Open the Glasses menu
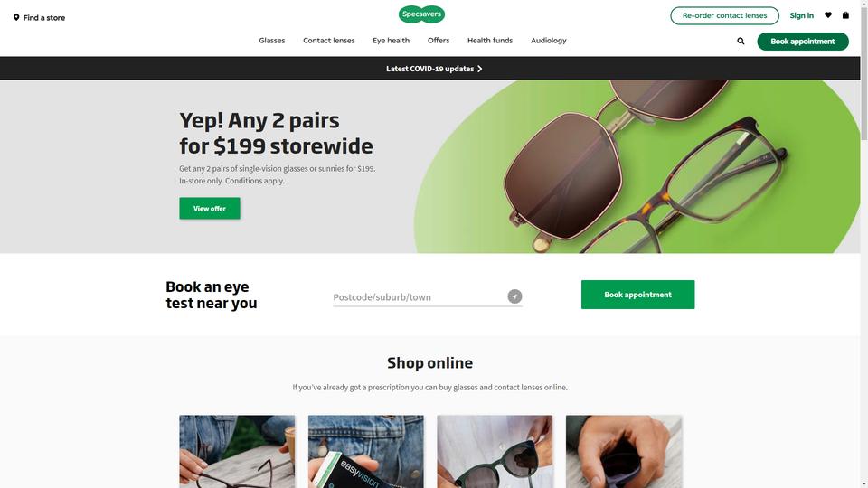Screen dimensions: 868x488 (x=272, y=41)
